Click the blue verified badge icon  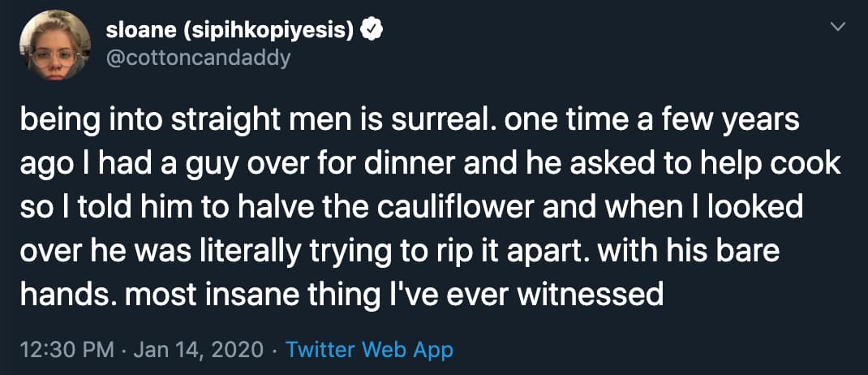(371, 31)
